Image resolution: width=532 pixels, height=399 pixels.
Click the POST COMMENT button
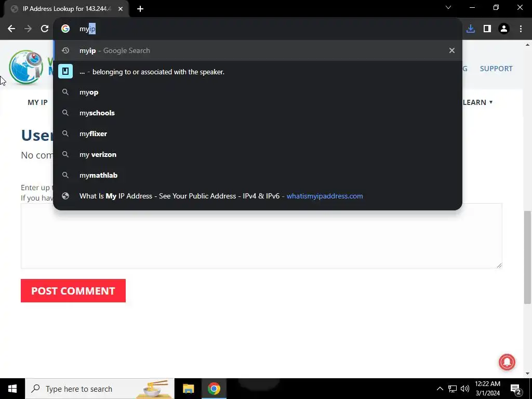[73, 291]
